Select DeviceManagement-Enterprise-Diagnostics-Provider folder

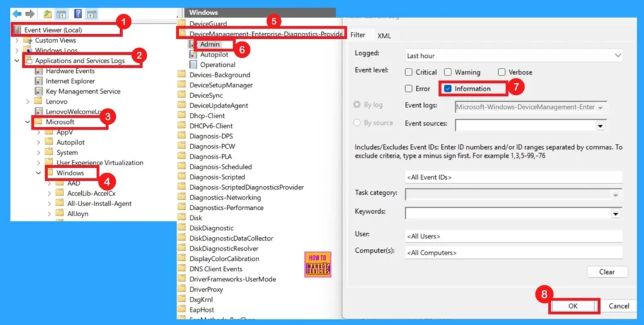pyautogui.click(x=266, y=34)
